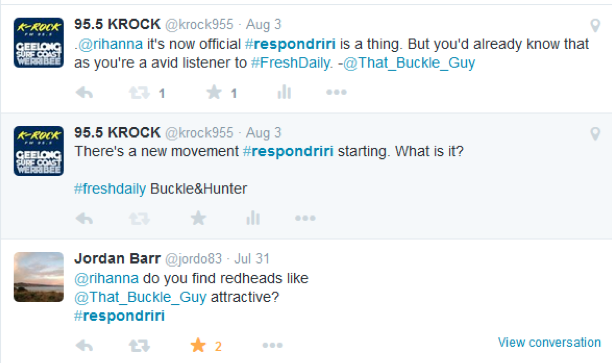This screenshot has height=363, width=612.
Task: Retweet Jordan Barr's redheads tweet
Action: 139,346
